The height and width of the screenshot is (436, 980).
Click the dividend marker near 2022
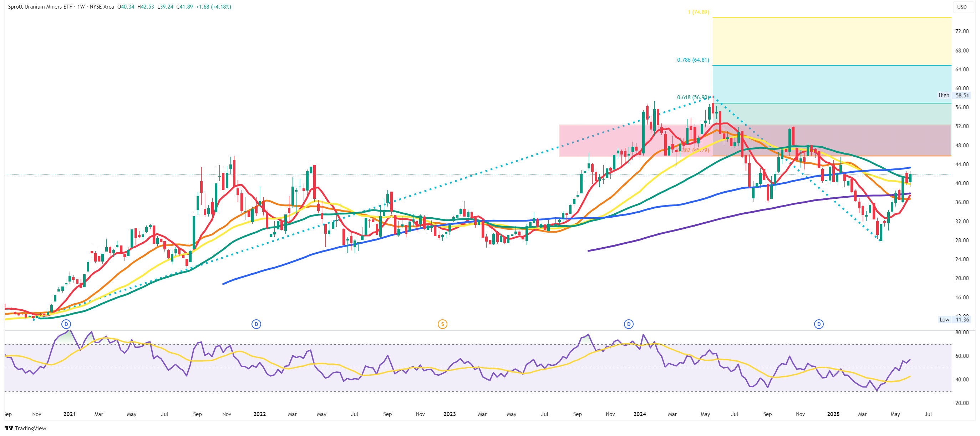tap(256, 324)
